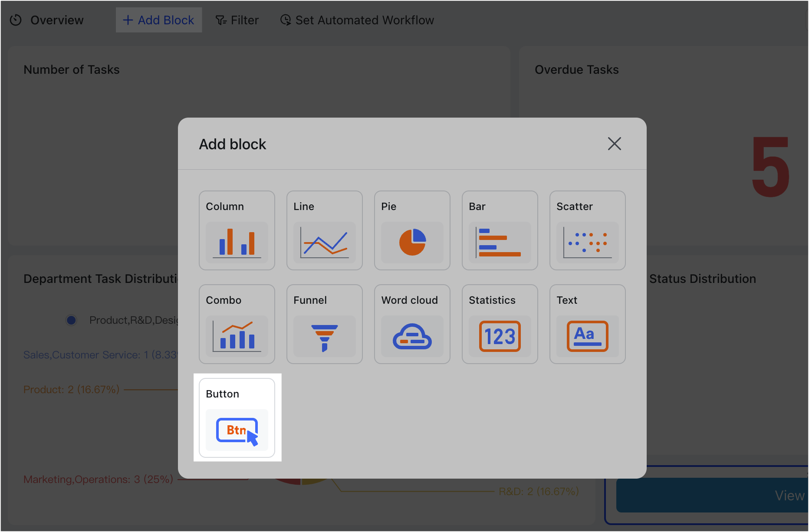809x532 pixels.
Task: Click the Marketing,Operations pie label
Action: 98,479
